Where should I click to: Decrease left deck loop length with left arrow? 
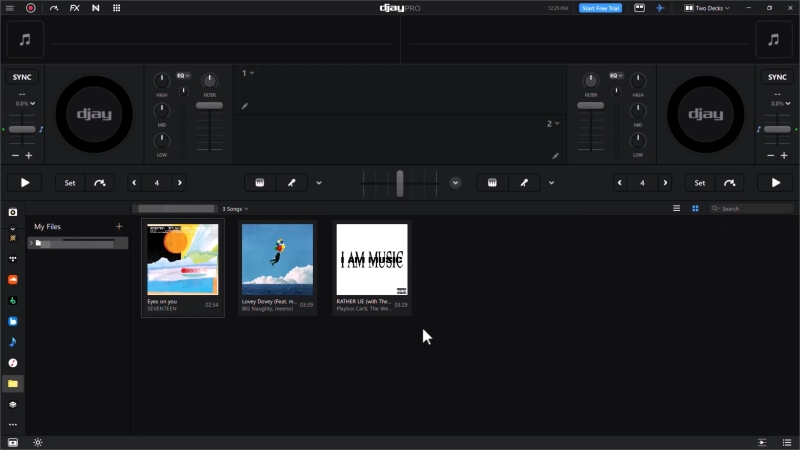(x=134, y=183)
